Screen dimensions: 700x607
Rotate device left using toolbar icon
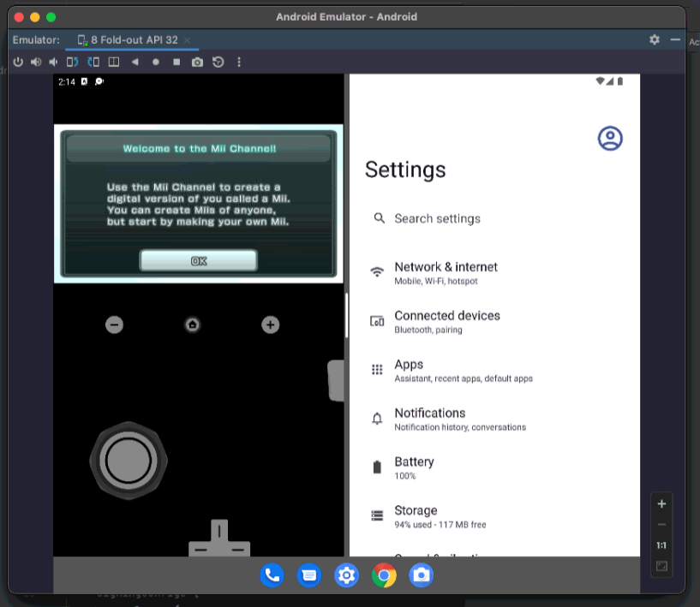tap(72, 62)
